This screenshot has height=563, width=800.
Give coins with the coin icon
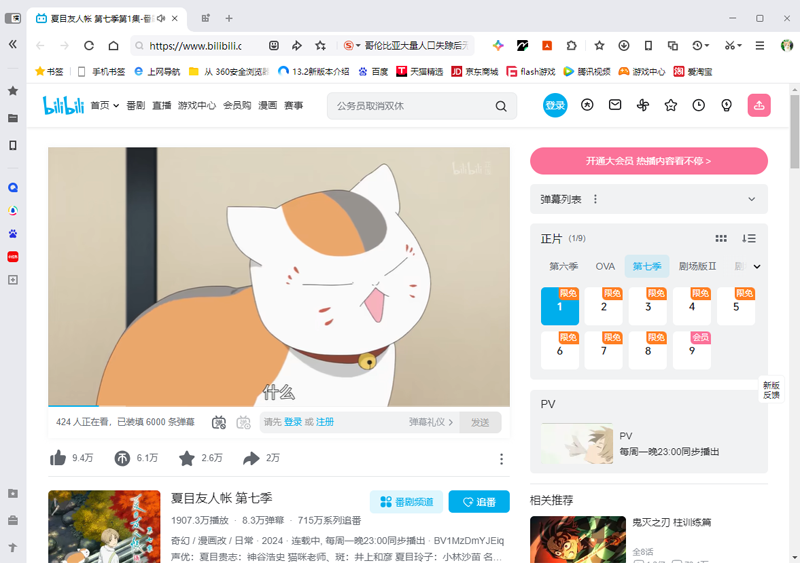click(122, 458)
